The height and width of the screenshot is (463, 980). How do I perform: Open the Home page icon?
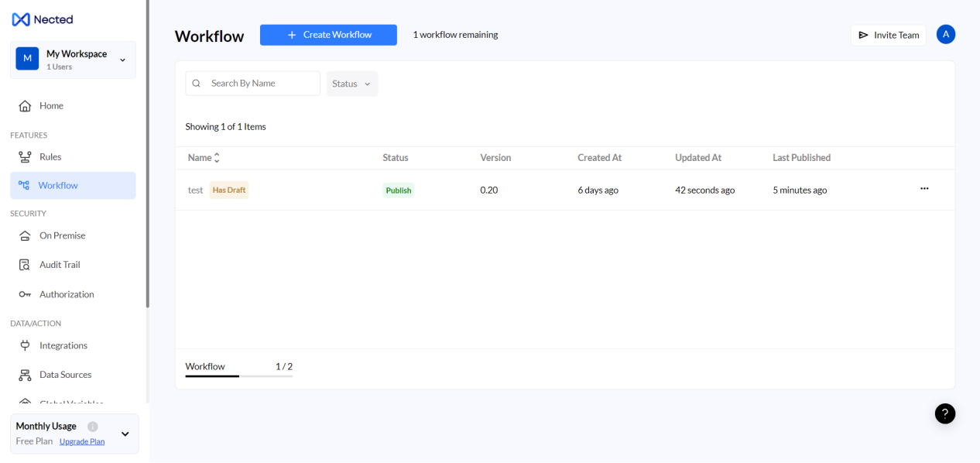25,106
